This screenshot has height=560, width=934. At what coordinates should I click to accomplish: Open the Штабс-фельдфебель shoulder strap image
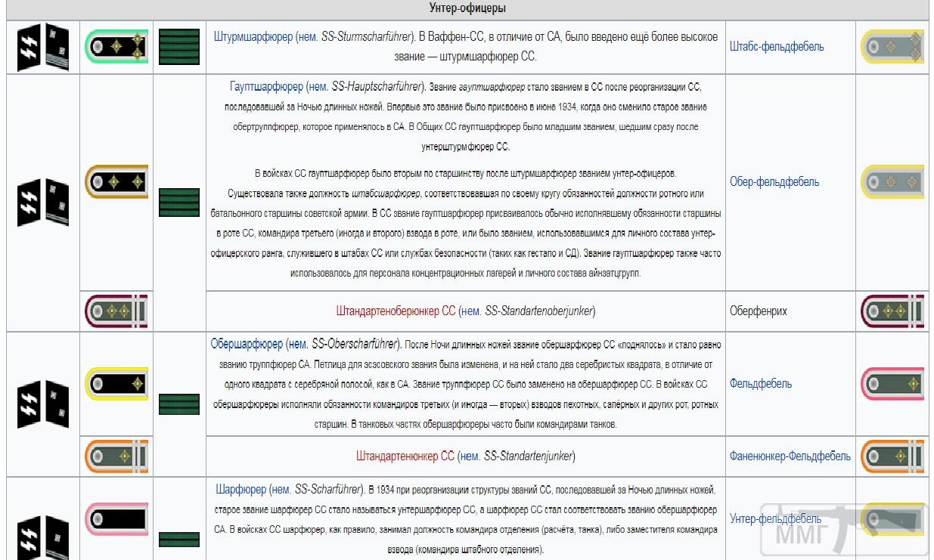coord(892,47)
